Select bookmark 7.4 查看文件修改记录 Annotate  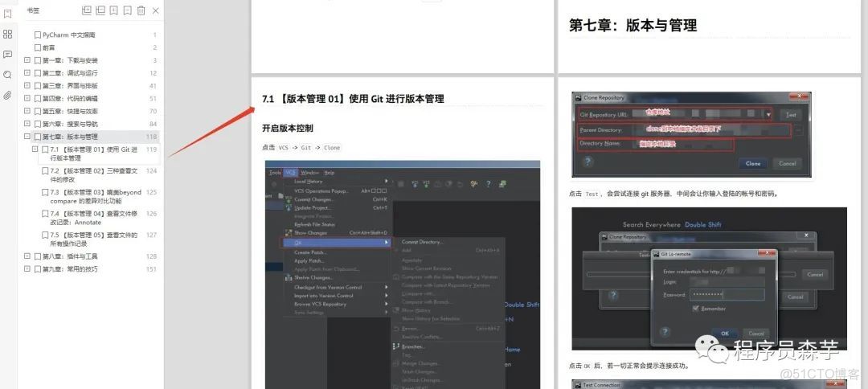click(x=93, y=218)
